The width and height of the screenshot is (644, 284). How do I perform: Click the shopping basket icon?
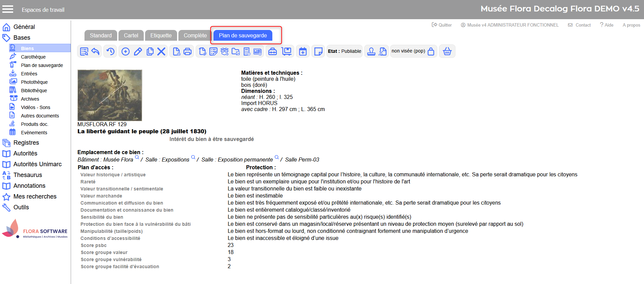pyautogui.click(x=447, y=51)
